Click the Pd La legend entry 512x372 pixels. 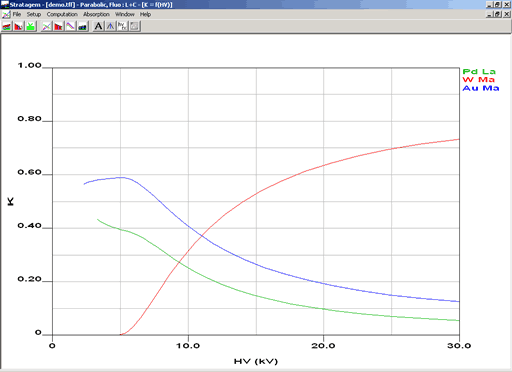pyautogui.click(x=479, y=71)
